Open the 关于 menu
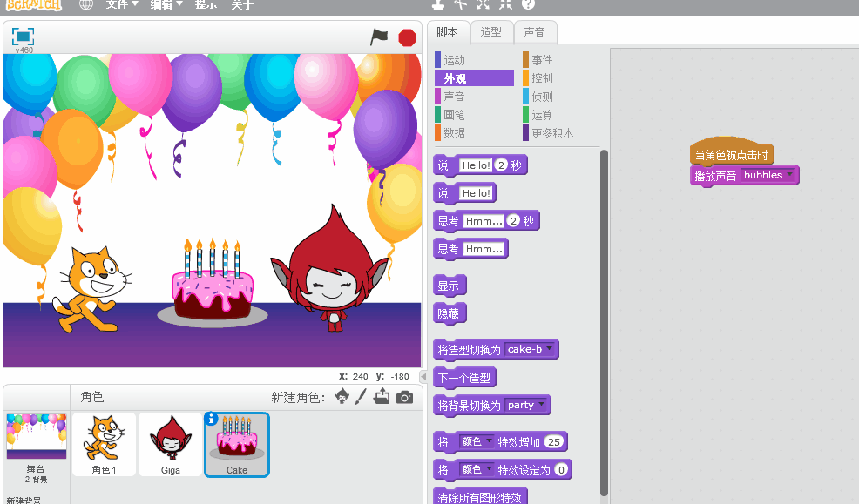859x504 pixels. coord(241,4)
